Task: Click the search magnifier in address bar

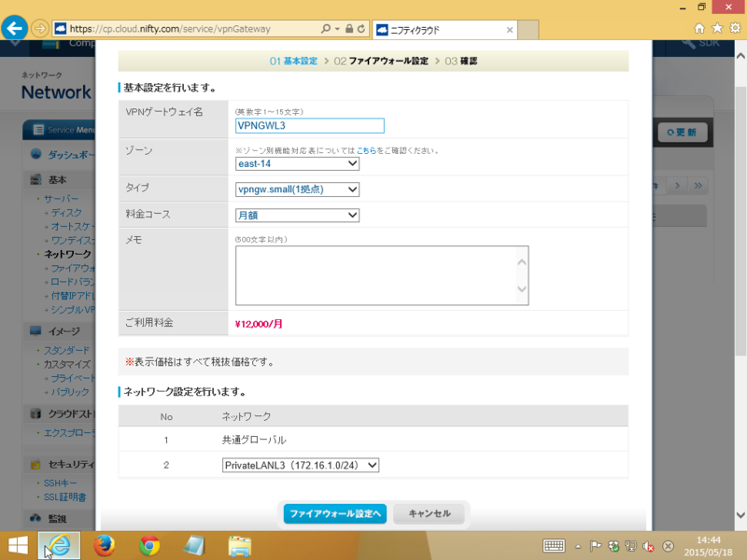Action: click(x=326, y=29)
